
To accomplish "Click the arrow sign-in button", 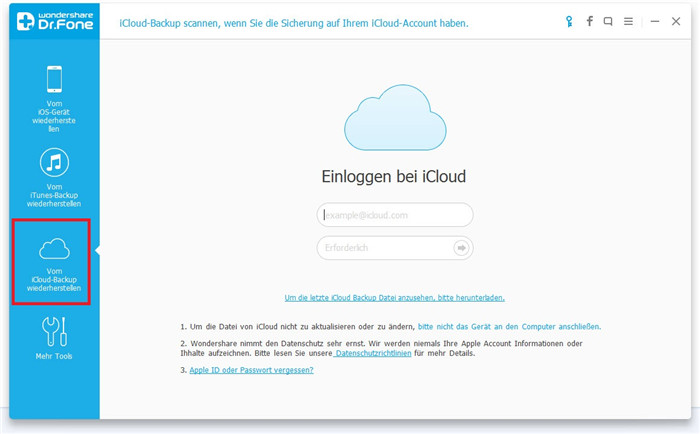I will [x=462, y=248].
